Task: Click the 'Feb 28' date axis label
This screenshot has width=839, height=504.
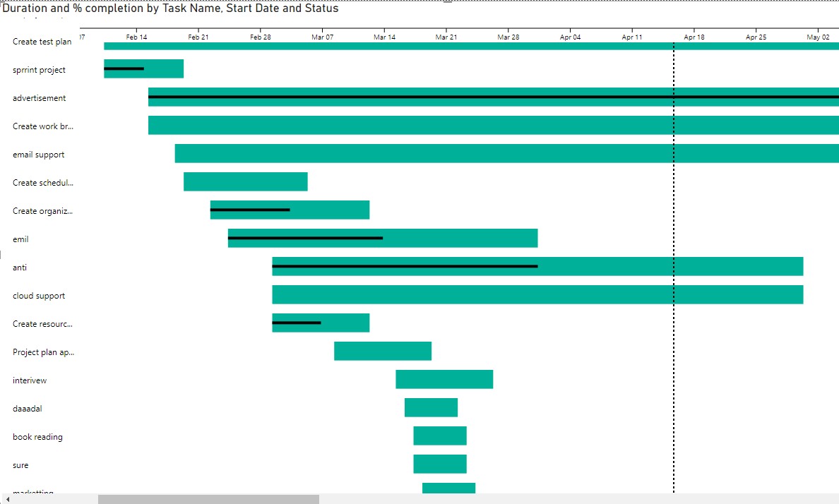Action: click(x=261, y=37)
